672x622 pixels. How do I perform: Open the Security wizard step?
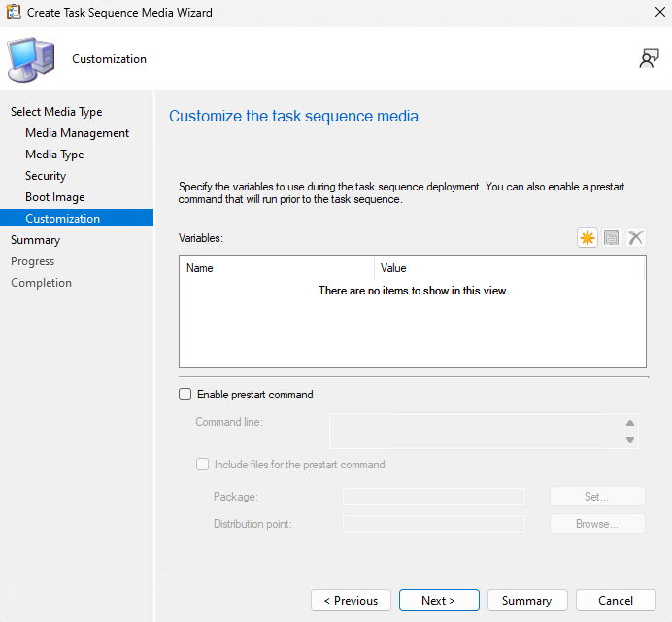[46, 176]
